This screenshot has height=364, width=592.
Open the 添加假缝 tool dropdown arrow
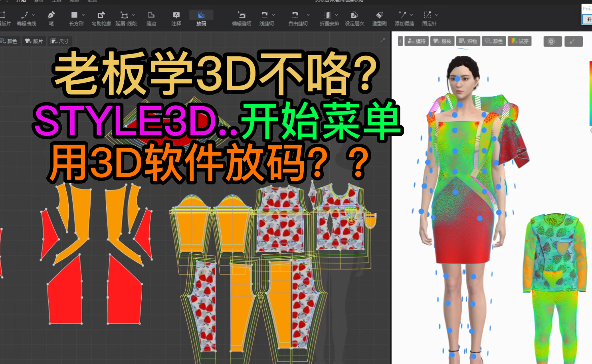coord(412,15)
